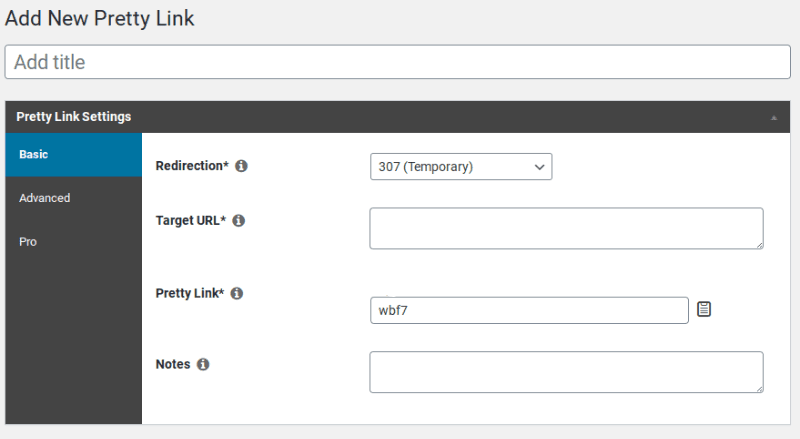Viewport: 800px width, 439px height.
Task: Click the Target URL textarea resize handle
Action: coord(758,243)
